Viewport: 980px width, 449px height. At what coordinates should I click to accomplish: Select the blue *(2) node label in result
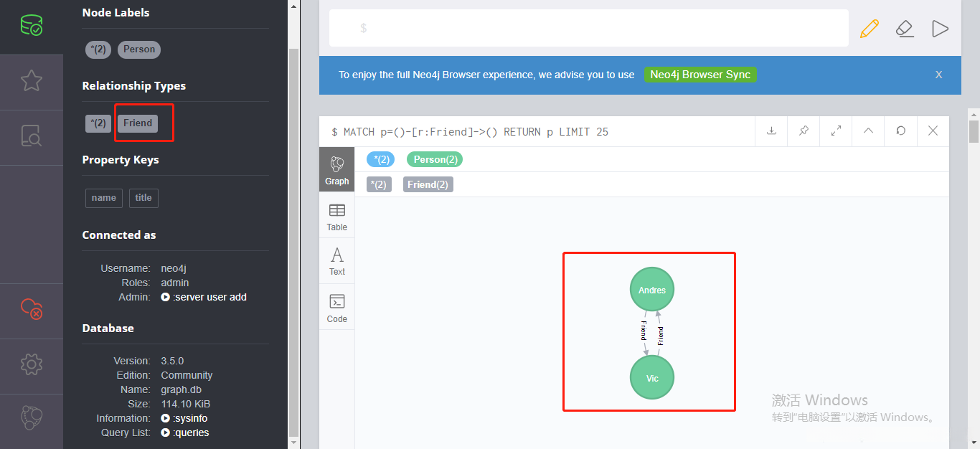[x=380, y=159]
